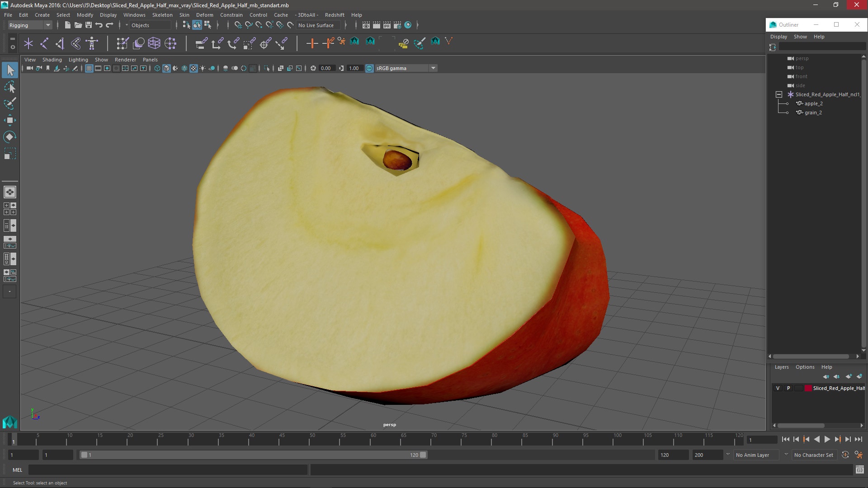Image resolution: width=868 pixels, height=488 pixels.
Task: Expand the sRGB gamma dropdown
Action: 433,68
